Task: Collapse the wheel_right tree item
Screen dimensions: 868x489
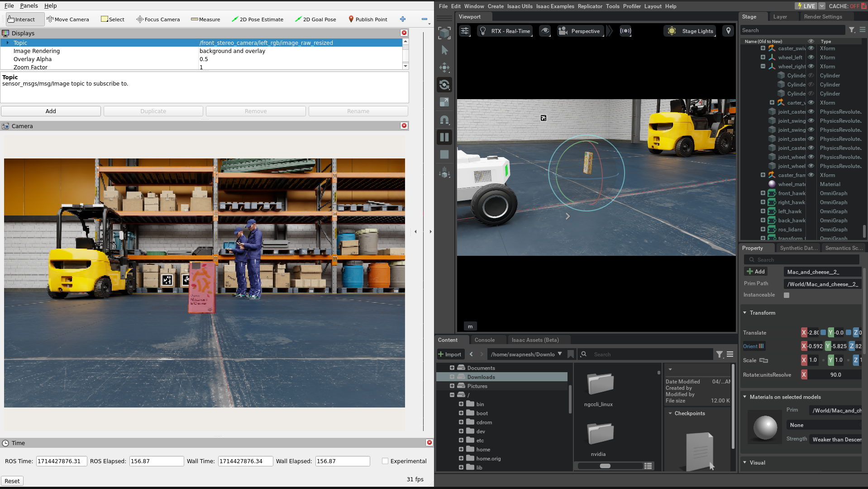Action: pyautogui.click(x=763, y=66)
